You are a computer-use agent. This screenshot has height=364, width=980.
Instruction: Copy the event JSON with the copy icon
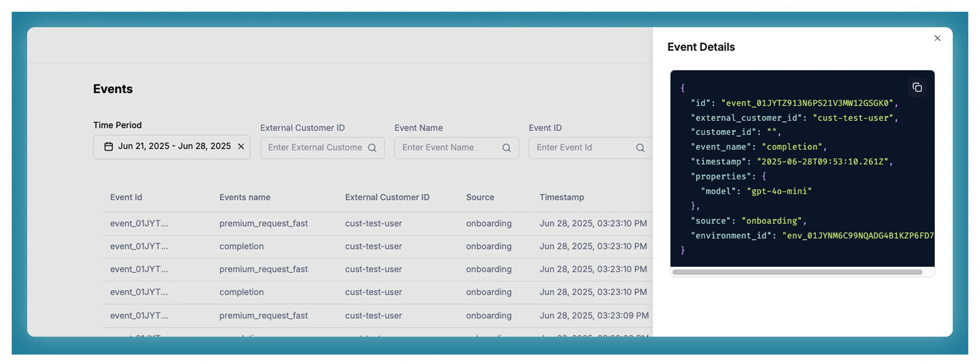tap(917, 88)
